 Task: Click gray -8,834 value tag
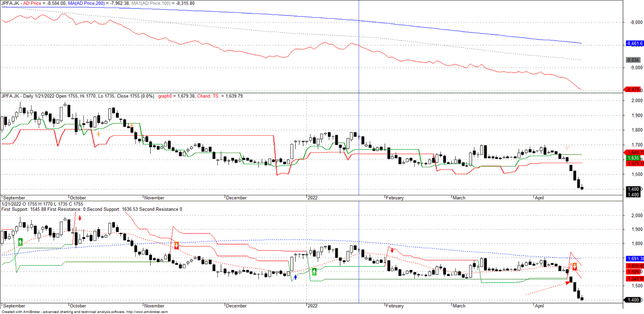tap(634, 60)
